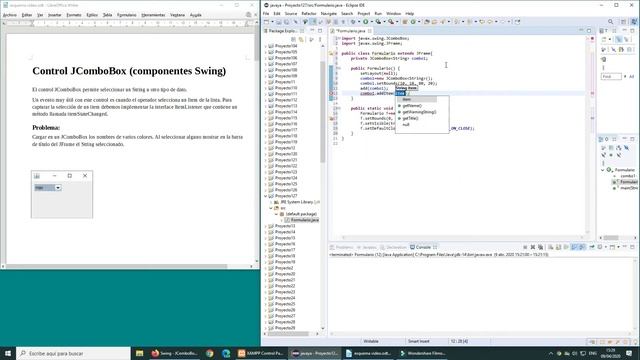Maximize the Console view panel

(632, 247)
